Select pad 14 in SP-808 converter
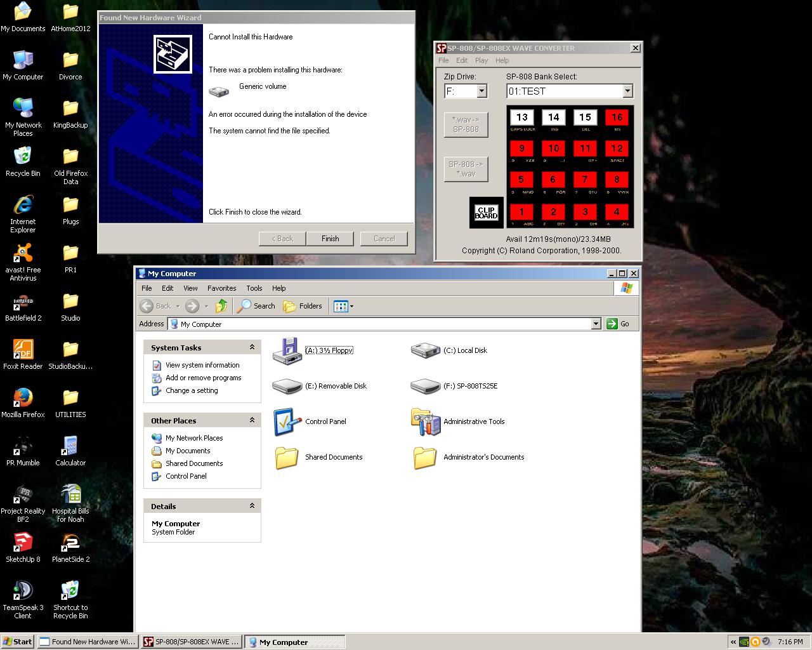The image size is (812, 650). pos(553,117)
